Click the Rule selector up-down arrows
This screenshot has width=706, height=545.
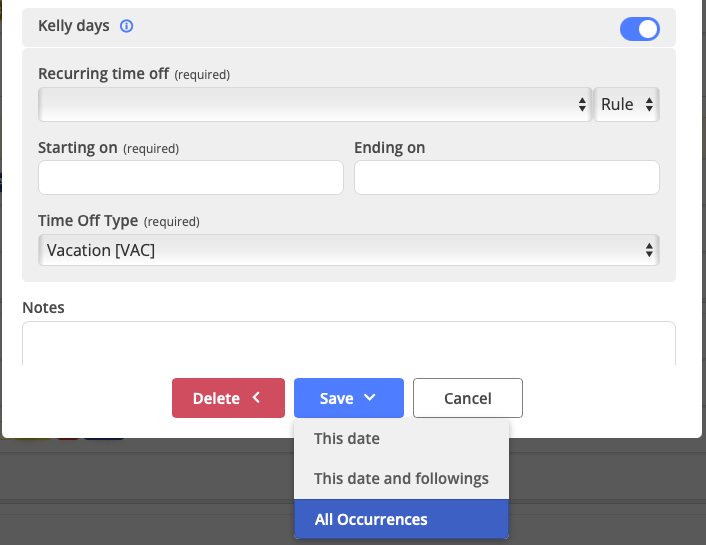click(x=649, y=104)
